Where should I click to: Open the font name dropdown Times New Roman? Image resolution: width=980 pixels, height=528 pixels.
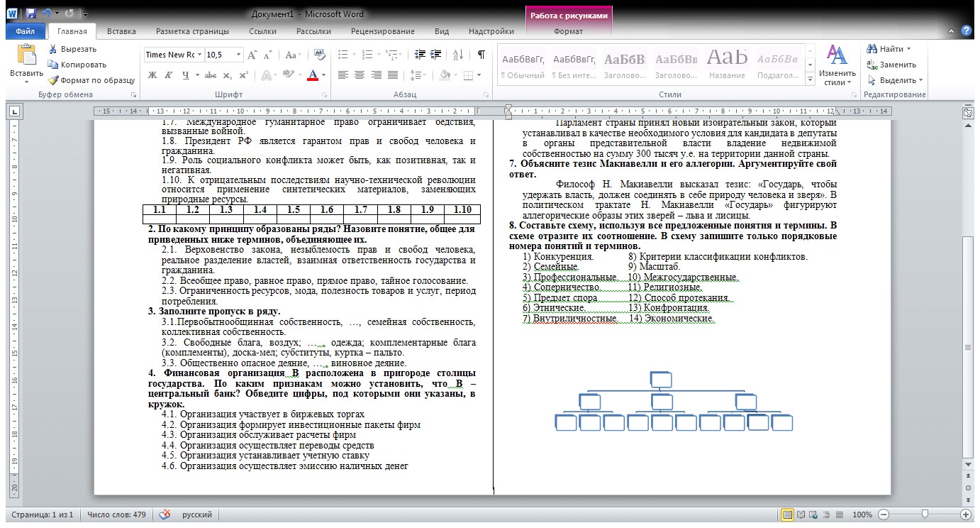coord(199,55)
